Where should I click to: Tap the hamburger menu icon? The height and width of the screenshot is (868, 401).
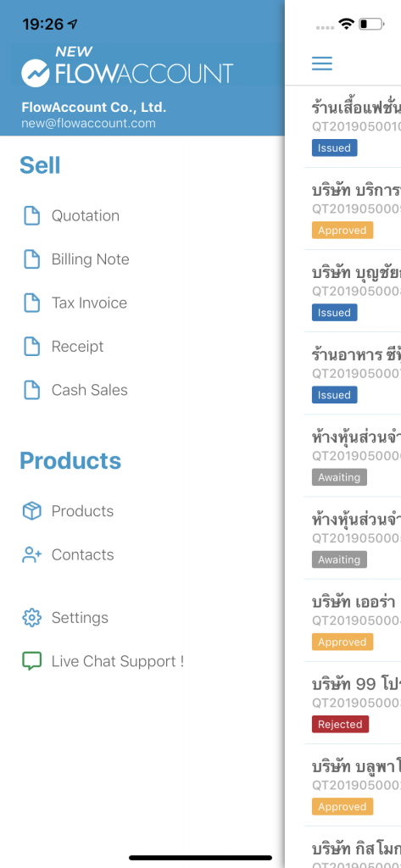tap(322, 63)
